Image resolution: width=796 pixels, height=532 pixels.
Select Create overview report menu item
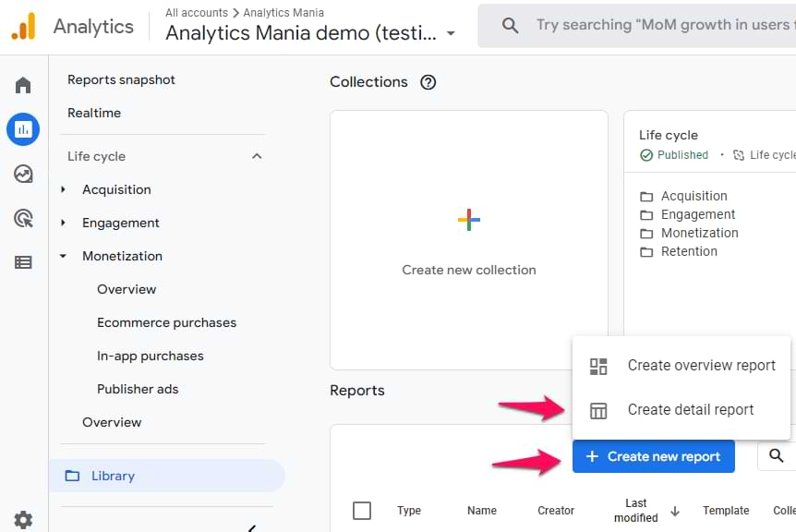681,366
